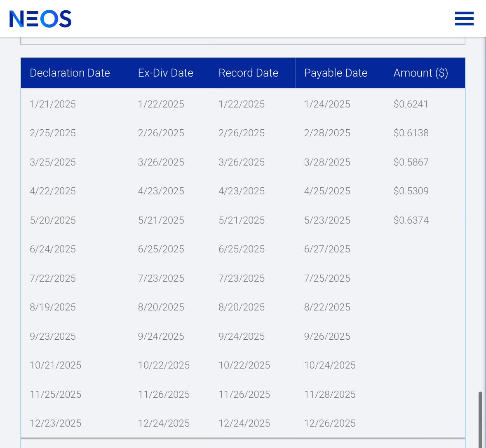Screen dimensions: 486x448
Task: Select declaration date 9/23/2025
Action: (53, 336)
